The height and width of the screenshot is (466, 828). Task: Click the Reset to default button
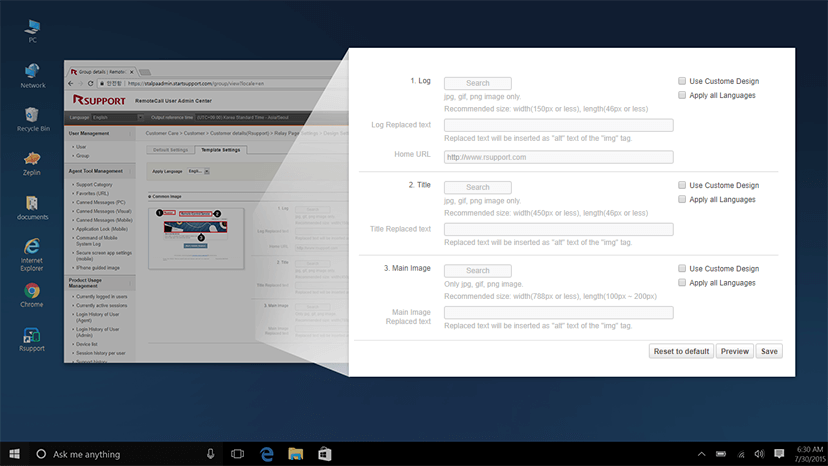681,351
